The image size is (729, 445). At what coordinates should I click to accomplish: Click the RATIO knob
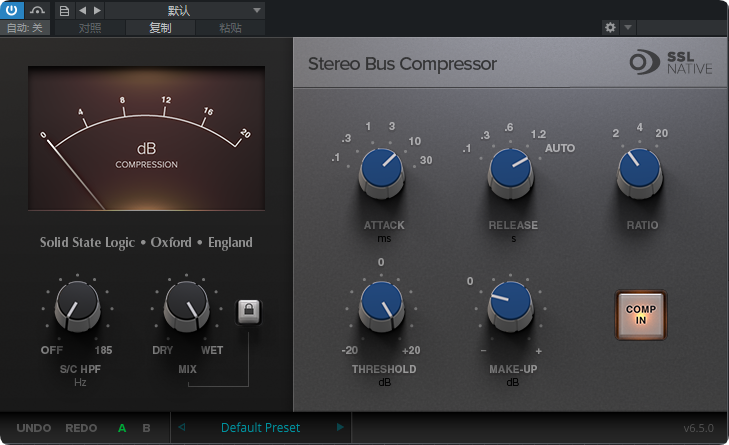pyautogui.click(x=640, y=173)
